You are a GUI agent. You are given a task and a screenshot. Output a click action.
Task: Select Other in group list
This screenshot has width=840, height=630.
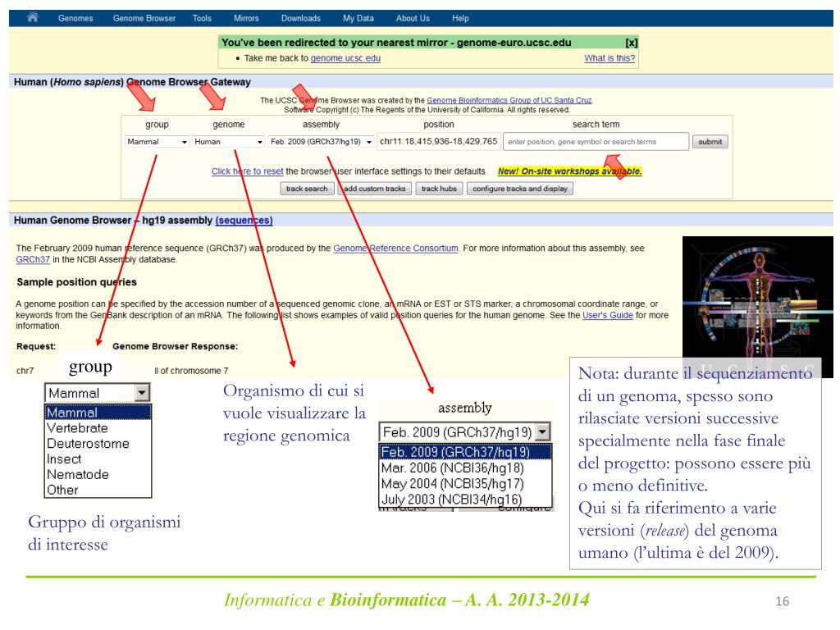pyautogui.click(x=98, y=491)
